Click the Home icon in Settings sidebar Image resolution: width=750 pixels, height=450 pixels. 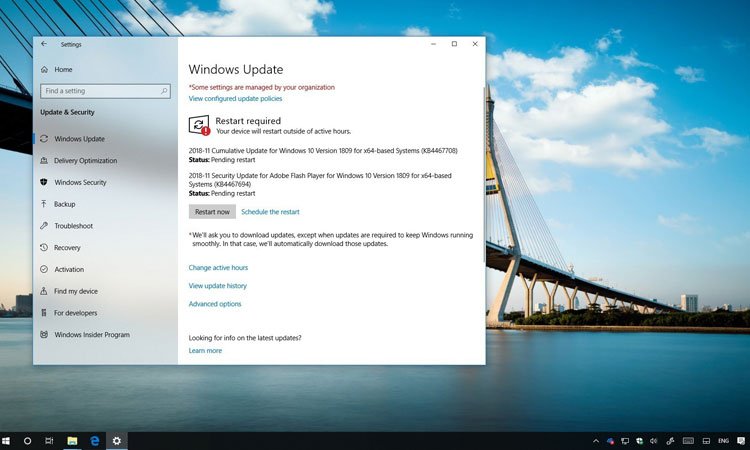(43, 69)
